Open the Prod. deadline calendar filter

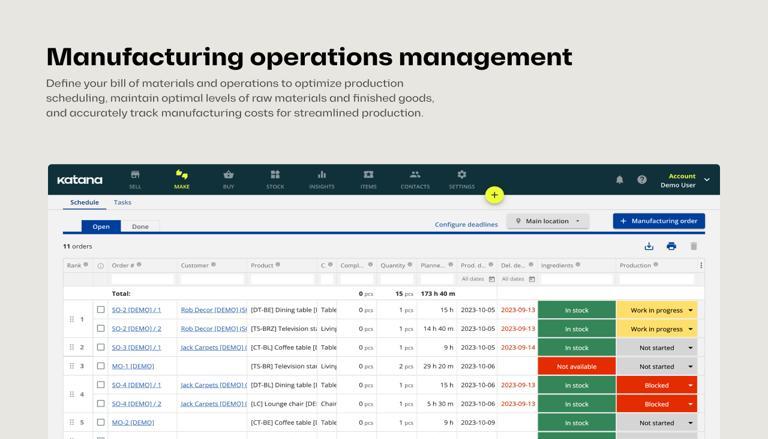coord(492,279)
